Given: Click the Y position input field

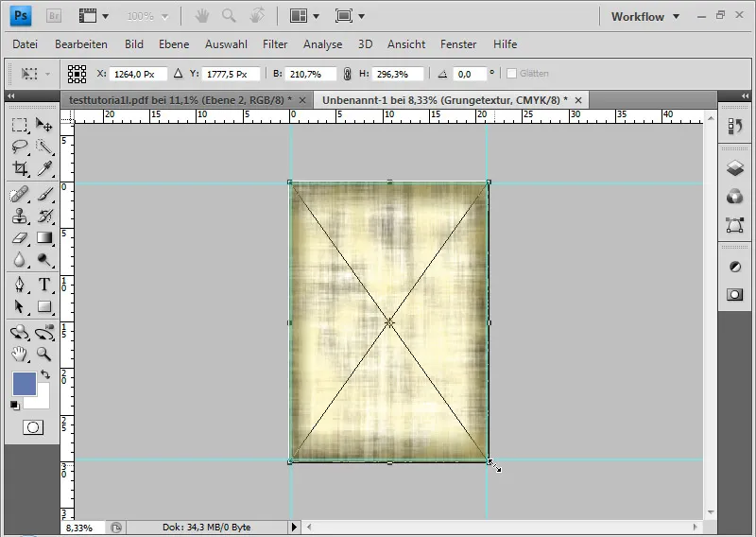Looking at the screenshot, I should 231,74.
